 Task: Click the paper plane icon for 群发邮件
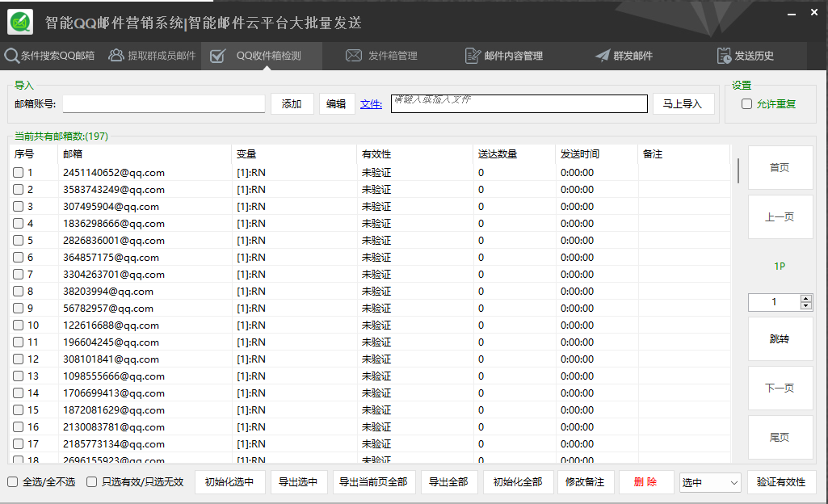[x=603, y=56]
